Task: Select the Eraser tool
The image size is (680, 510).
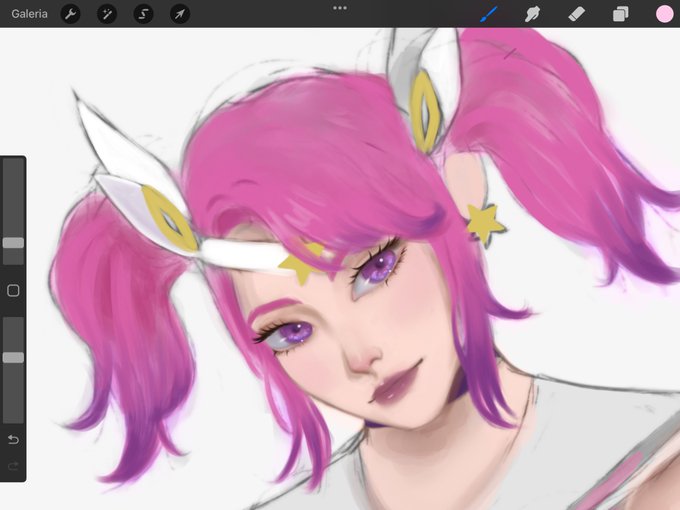Action: point(576,14)
